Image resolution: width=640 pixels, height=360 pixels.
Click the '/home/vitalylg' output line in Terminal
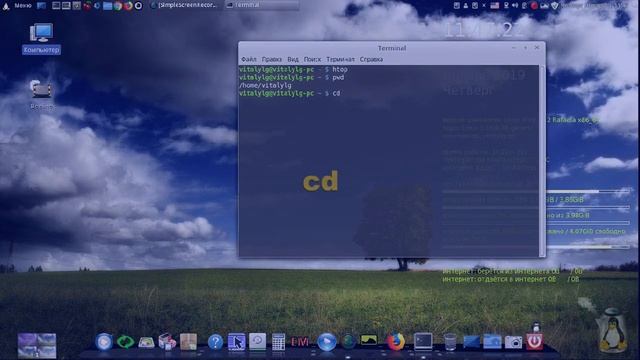[265, 85]
